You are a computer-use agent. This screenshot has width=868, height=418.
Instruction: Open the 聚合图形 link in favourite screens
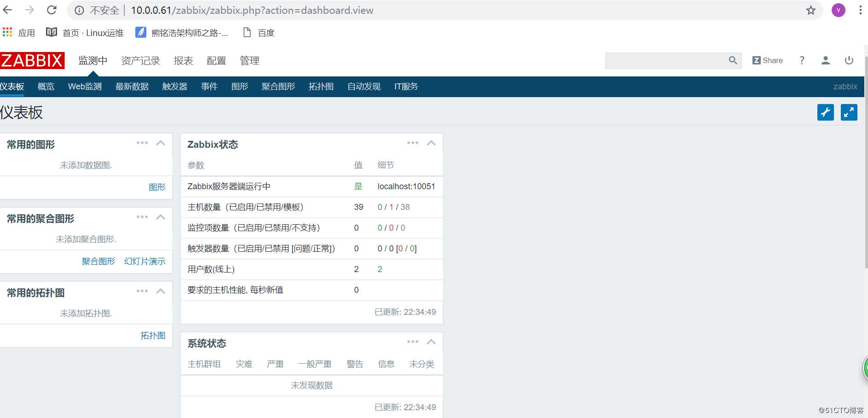pos(98,261)
